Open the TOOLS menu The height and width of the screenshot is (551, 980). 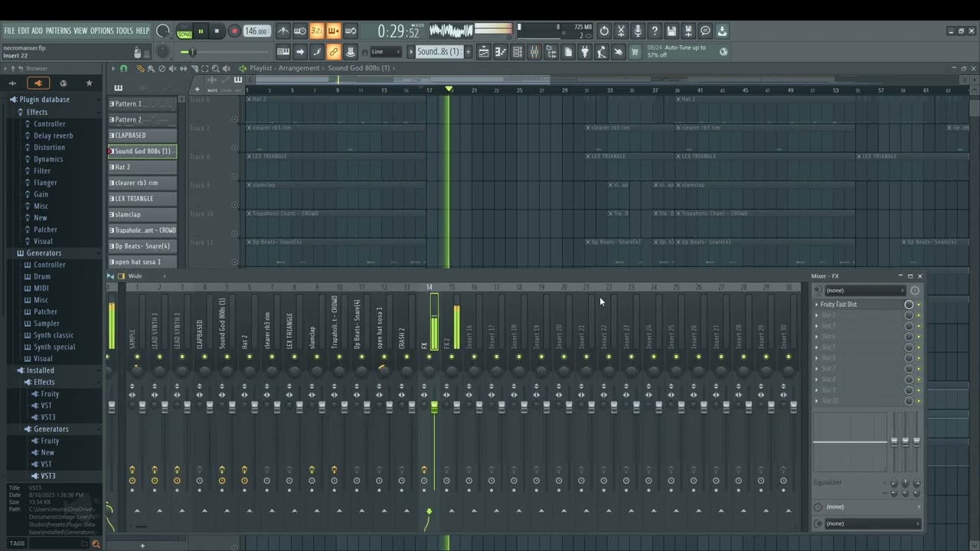(125, 31)
